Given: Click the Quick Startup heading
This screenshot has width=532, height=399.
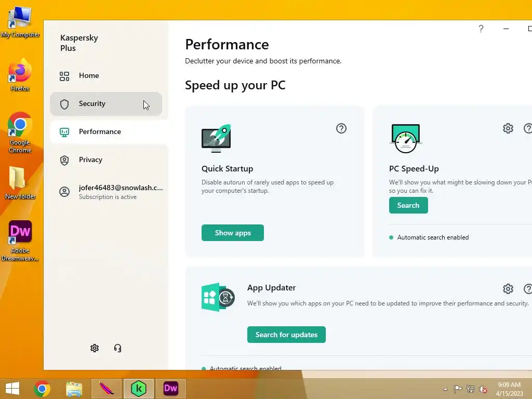Looking at the screenshot, I should coord(228,169).
